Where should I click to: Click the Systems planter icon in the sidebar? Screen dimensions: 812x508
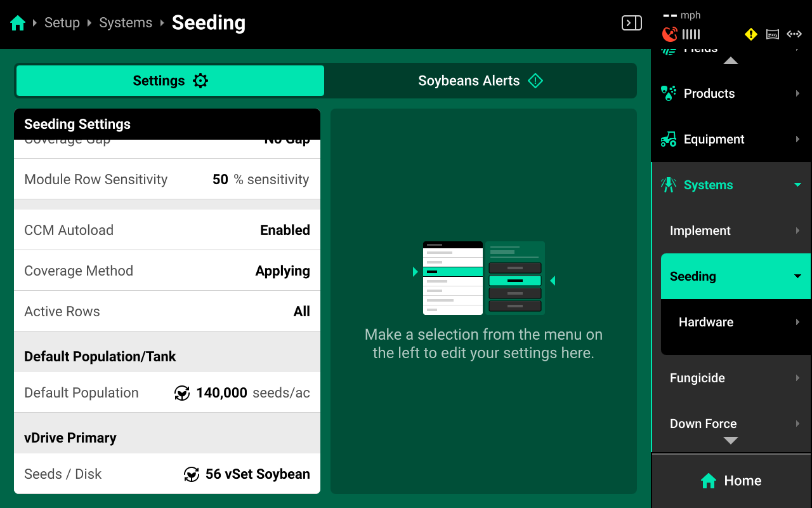click(x=669, y=185)
